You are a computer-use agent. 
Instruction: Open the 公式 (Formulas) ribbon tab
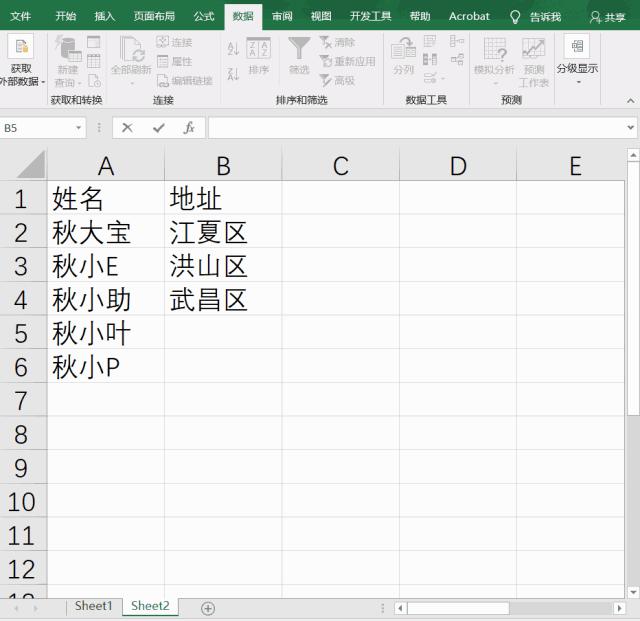click(x=204, y=16)
